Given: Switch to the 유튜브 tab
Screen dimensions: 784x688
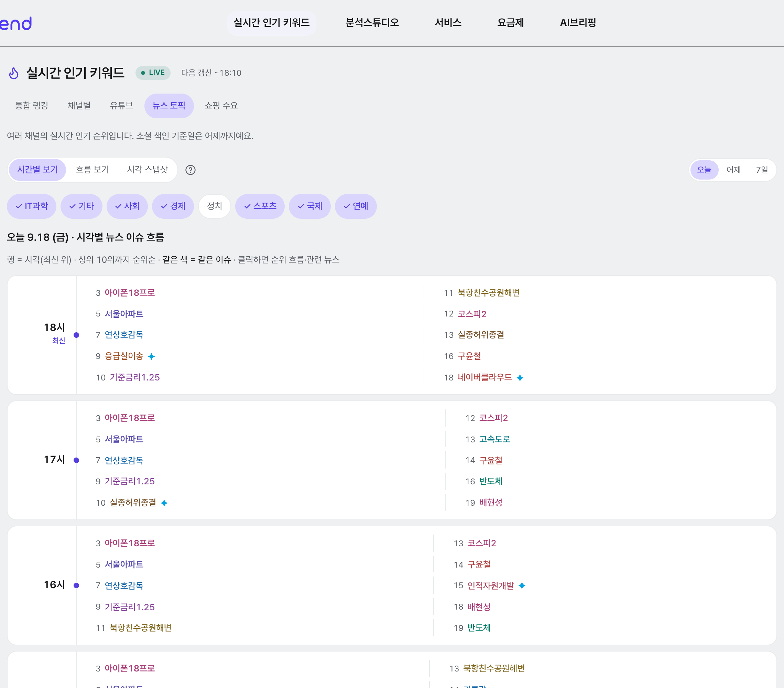Looking at the screenshot, I should tap(122, 106).
